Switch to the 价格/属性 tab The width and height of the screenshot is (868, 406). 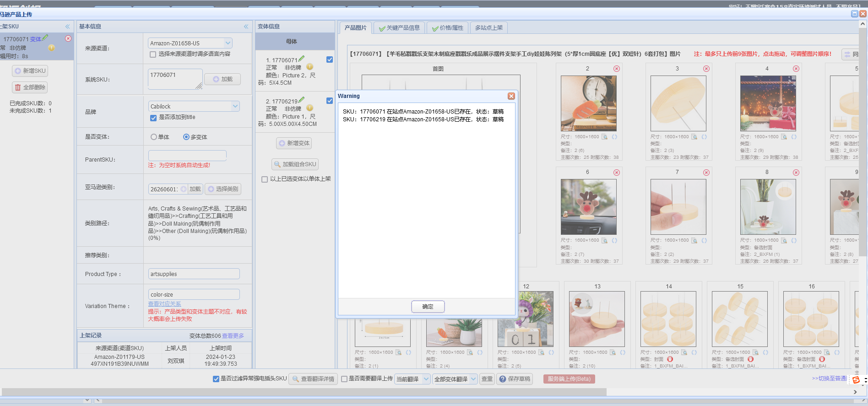click(x=448, y=28)
